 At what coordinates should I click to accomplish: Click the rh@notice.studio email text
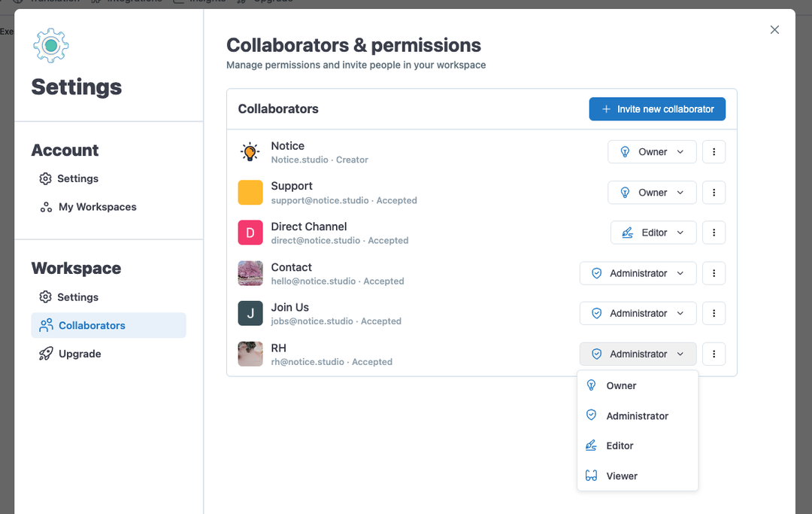pyautogui.click(x=308, y=362)
